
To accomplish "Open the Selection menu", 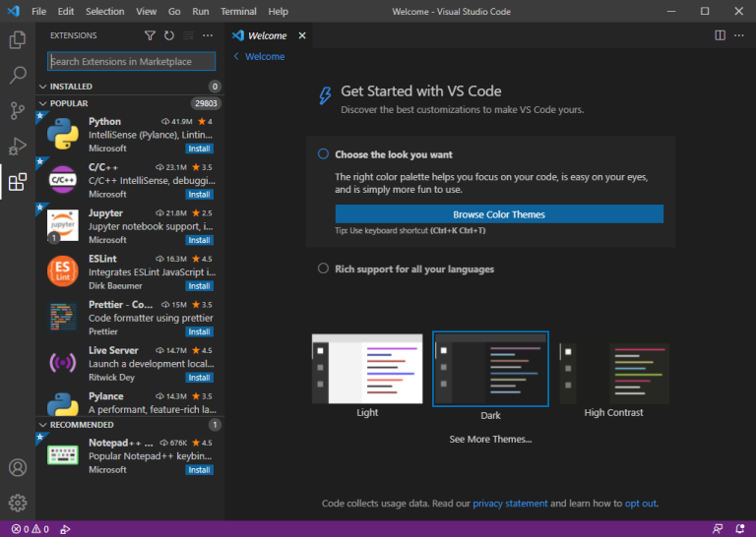I will (104, 11).
